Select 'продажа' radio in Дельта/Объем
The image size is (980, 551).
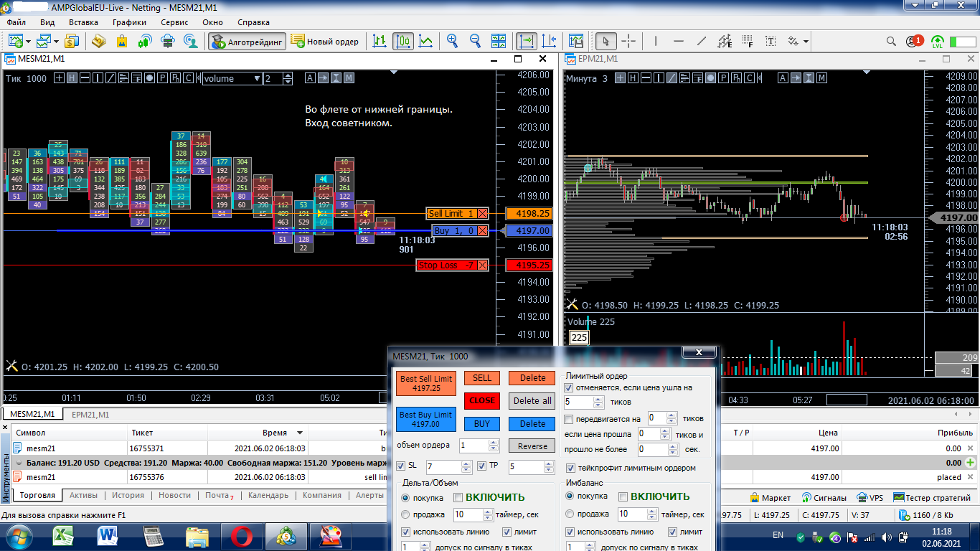(405, 514)
